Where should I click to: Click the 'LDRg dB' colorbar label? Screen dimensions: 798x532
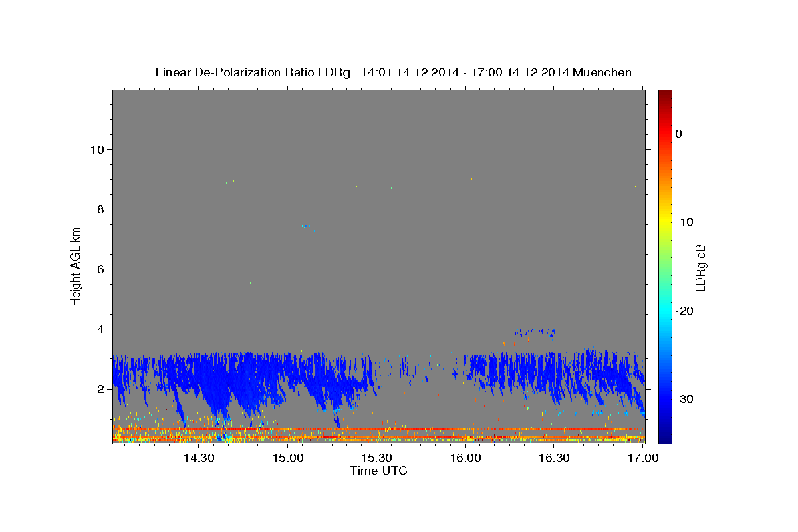pyautogui.click(x=700, y=267)
